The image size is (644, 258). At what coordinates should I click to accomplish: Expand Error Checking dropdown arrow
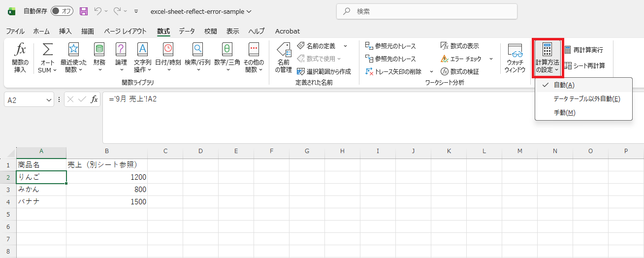click(491, 59)
